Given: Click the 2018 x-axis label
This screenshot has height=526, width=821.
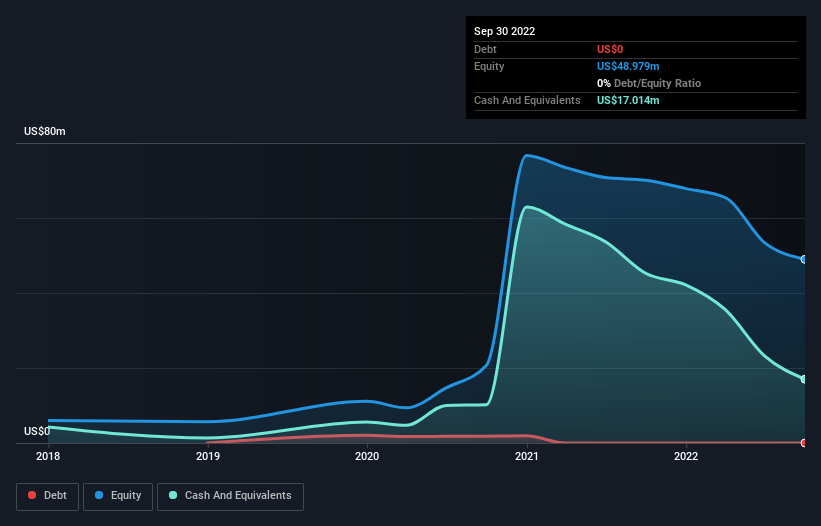Looking at the screenshot, I should coord(48,456).
